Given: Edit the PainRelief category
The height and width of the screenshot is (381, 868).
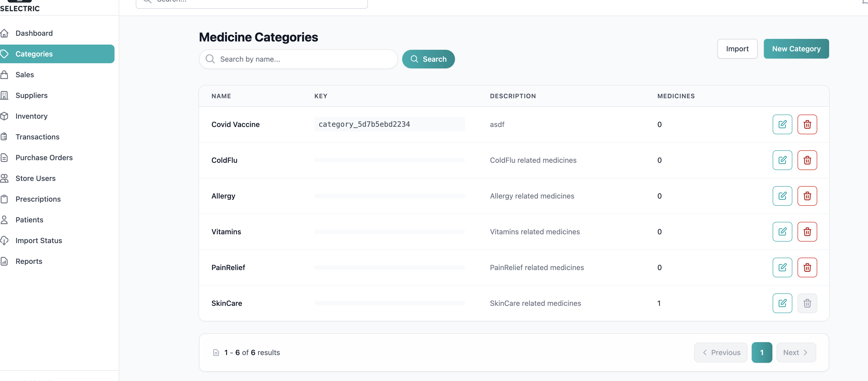Looking at the screenshot, I should [782, 267].
